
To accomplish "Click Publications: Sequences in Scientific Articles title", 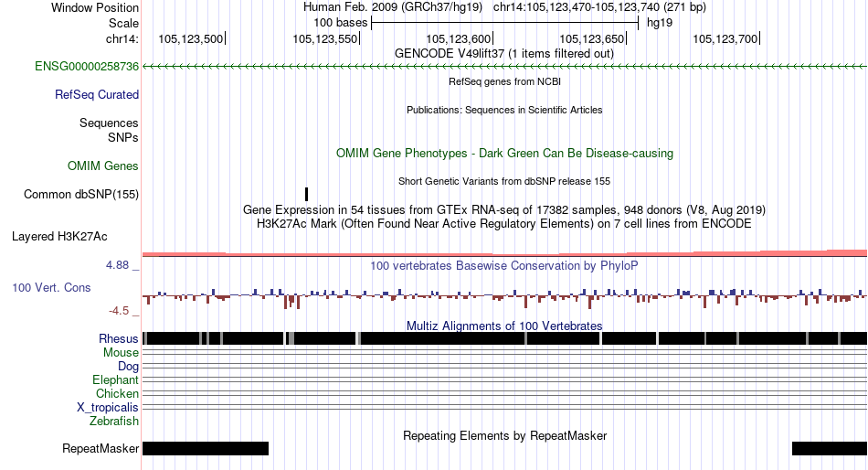I will tap(504, 110).
